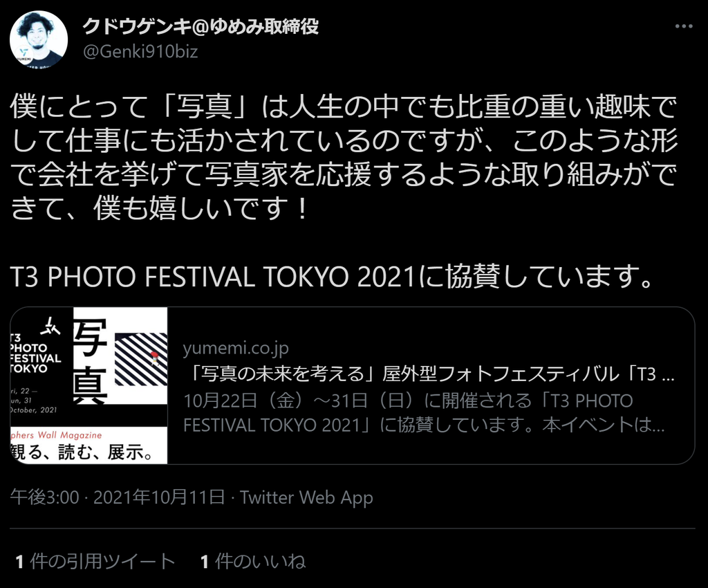Open the three-dot more options menu

coord(684,26)
